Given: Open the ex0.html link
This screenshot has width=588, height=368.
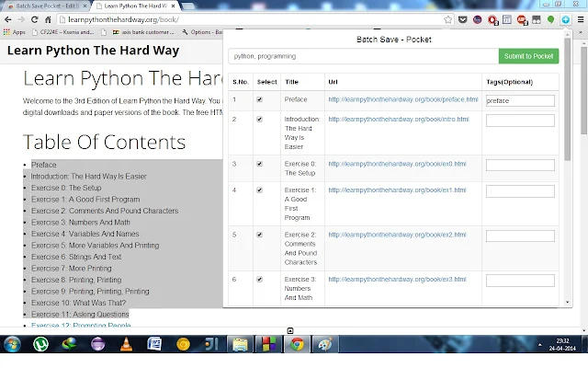Looking at the screenshot, I should [x=397, y=164].
